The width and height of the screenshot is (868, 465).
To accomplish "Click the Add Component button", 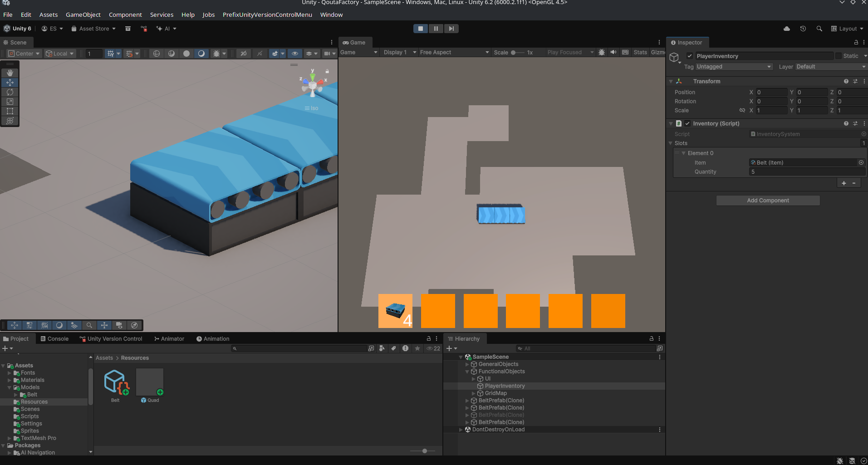I will click(767, 200).
